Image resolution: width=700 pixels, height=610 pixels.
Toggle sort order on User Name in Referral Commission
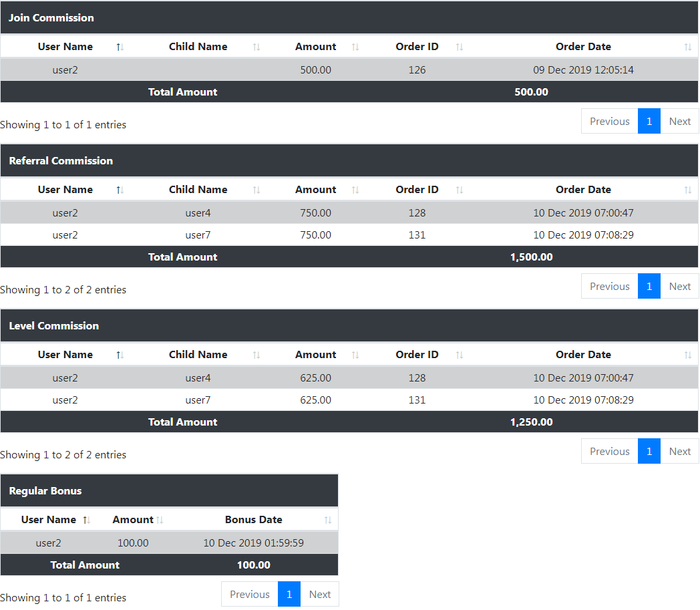(x=120, y=189)
